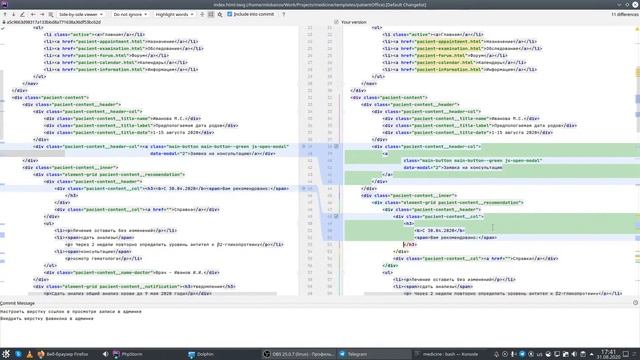Switch to the Telegram taskbar entry
640x360 pixels.
374,354
